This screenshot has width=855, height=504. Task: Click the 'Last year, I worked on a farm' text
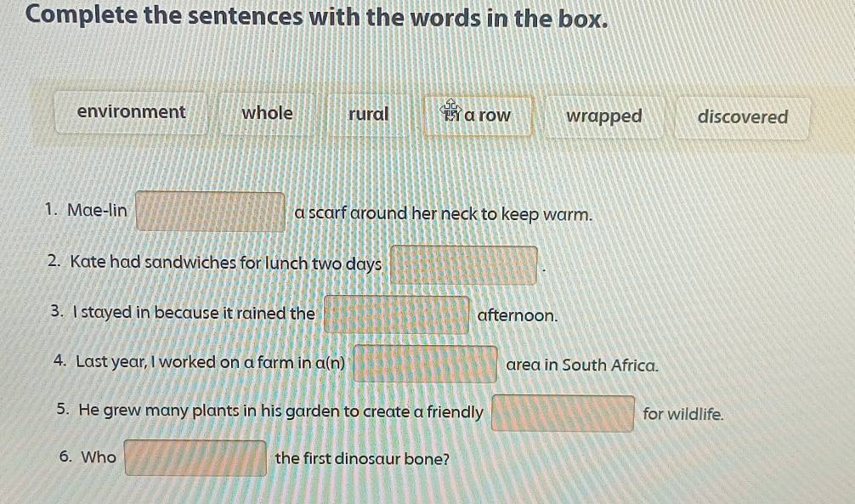click(x=211, y=362)
